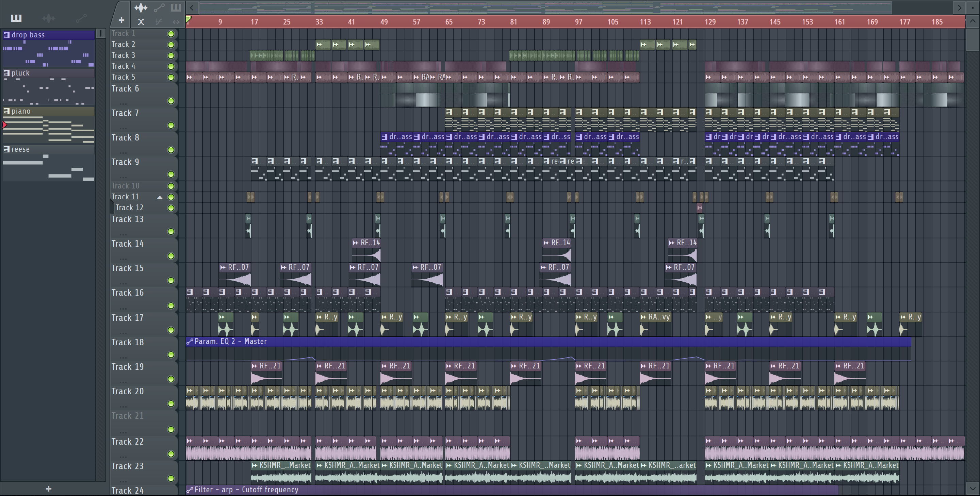Viewport: 980px width, 496px height.
Task: Click the pattern icon beside pluck
Action: click(x=6, y=73)
